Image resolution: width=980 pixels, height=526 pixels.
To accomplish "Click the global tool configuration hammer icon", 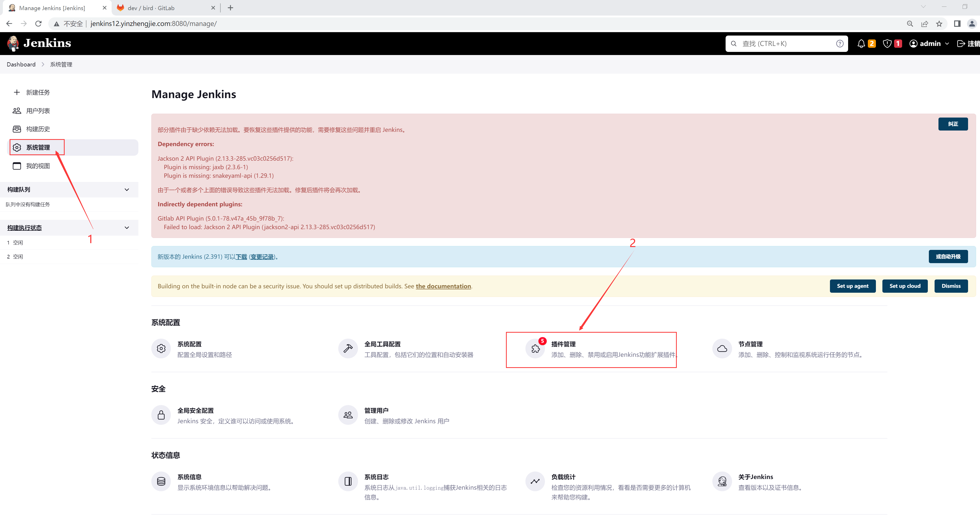I will click(348, 349).
